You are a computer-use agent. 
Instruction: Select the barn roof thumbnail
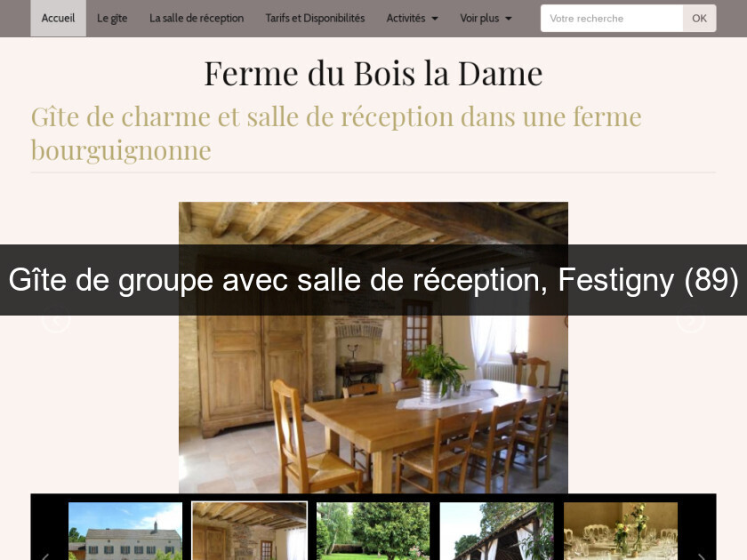pyautogui.click(x=497, y=531)
